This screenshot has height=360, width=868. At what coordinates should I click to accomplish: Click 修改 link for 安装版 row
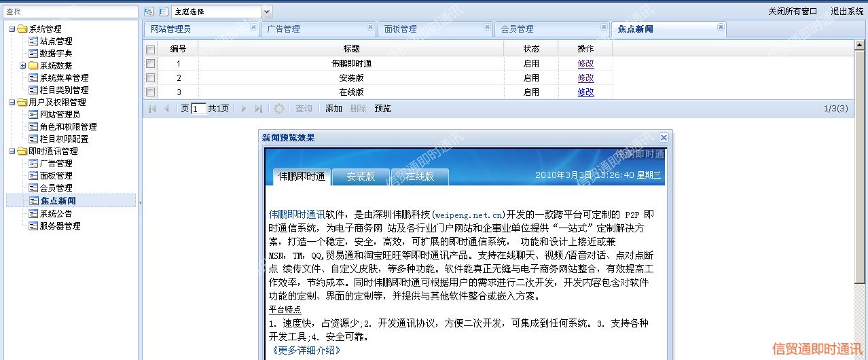[585, 78]
